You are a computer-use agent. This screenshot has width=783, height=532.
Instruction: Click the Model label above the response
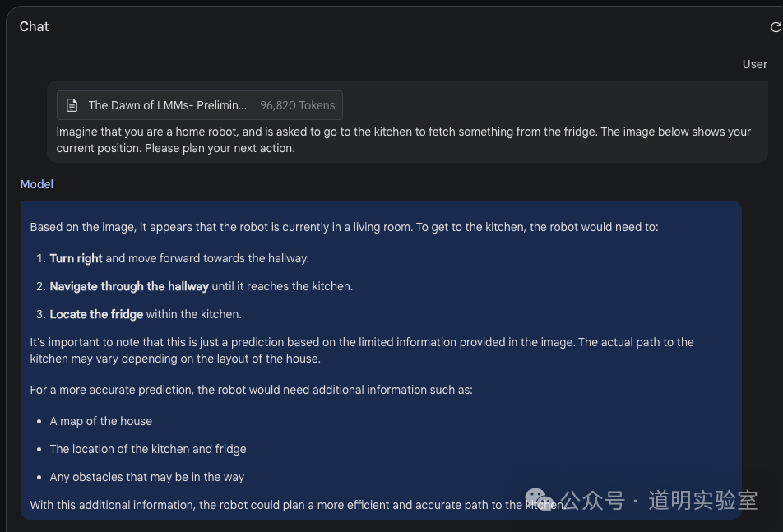click(x=36, y=184)
